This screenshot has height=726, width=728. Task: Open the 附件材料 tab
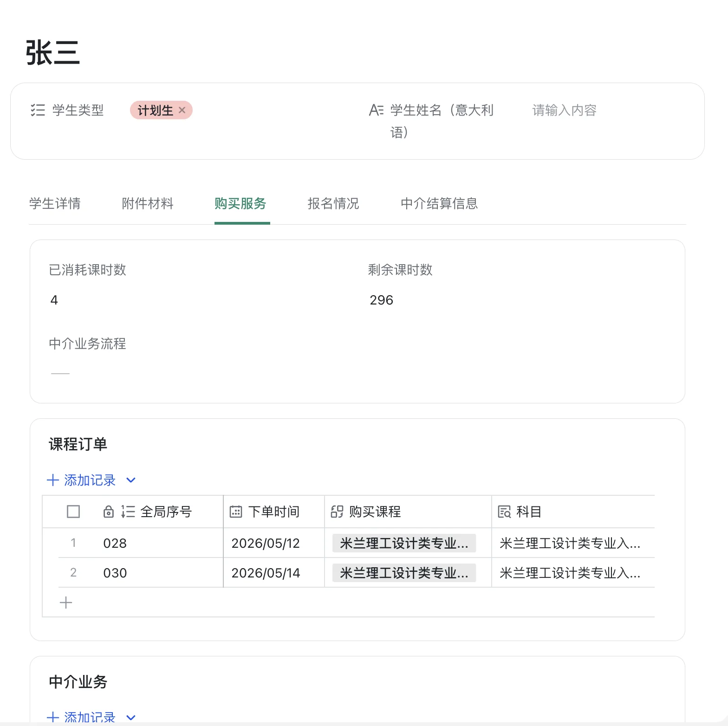click(148, 203)
